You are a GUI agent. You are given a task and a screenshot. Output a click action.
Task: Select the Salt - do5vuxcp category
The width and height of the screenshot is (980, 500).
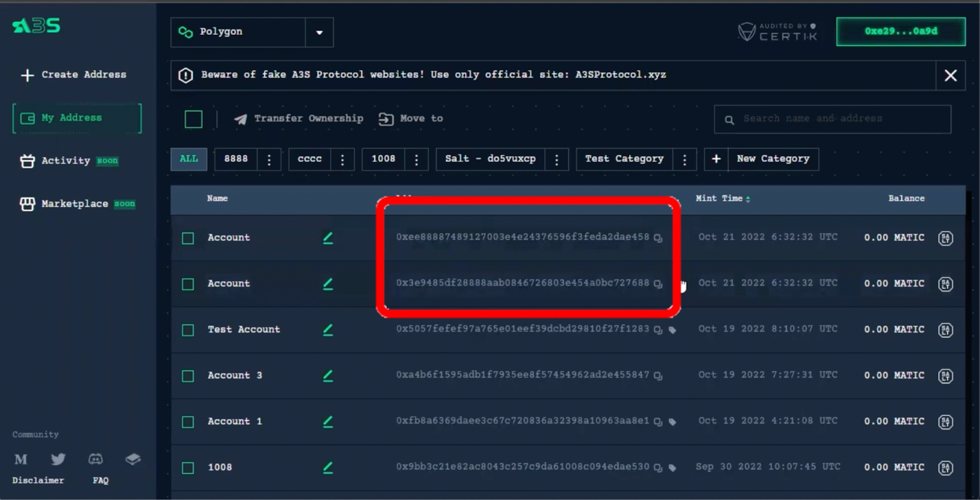[491, 159]
